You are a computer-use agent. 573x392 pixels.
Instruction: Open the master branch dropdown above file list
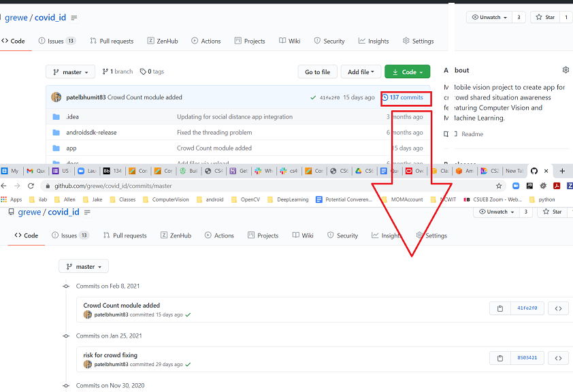72,71
